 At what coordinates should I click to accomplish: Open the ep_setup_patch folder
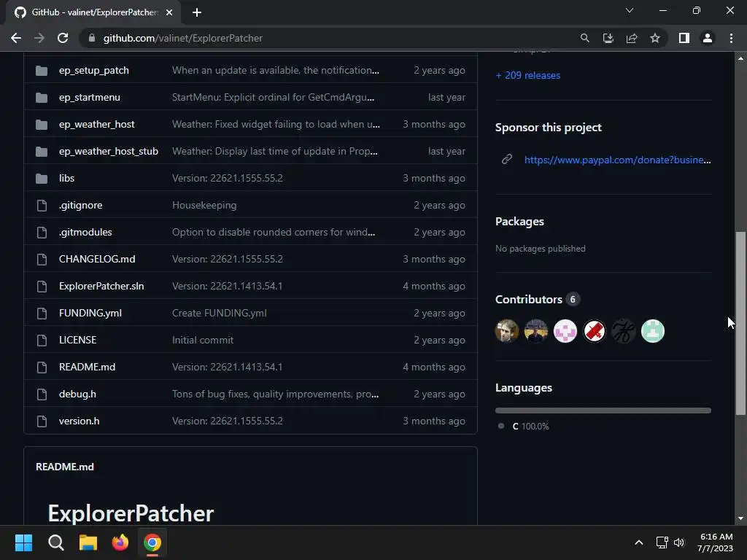(x=94, y=71)
